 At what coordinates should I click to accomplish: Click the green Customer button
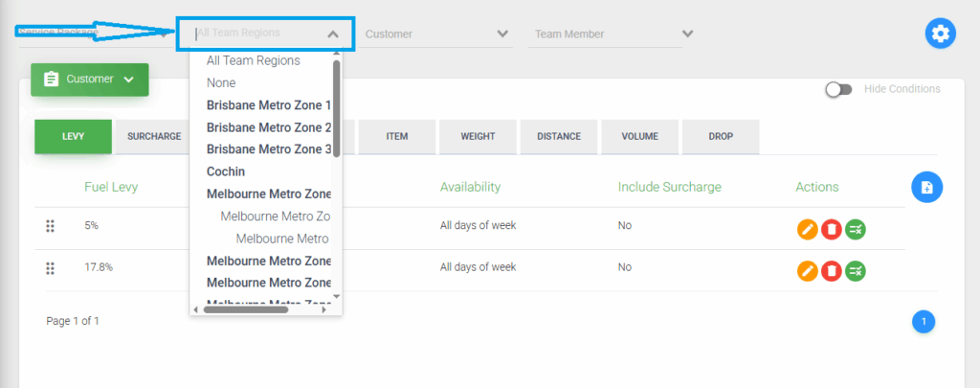coord(89,80)
